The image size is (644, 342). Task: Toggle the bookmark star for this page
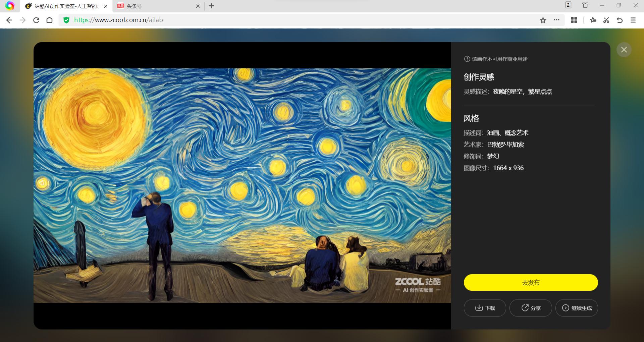pyautogui.click(x=542, y=20)
